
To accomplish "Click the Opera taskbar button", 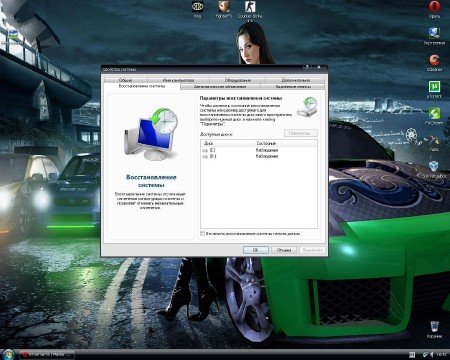I will coord(47,354).
